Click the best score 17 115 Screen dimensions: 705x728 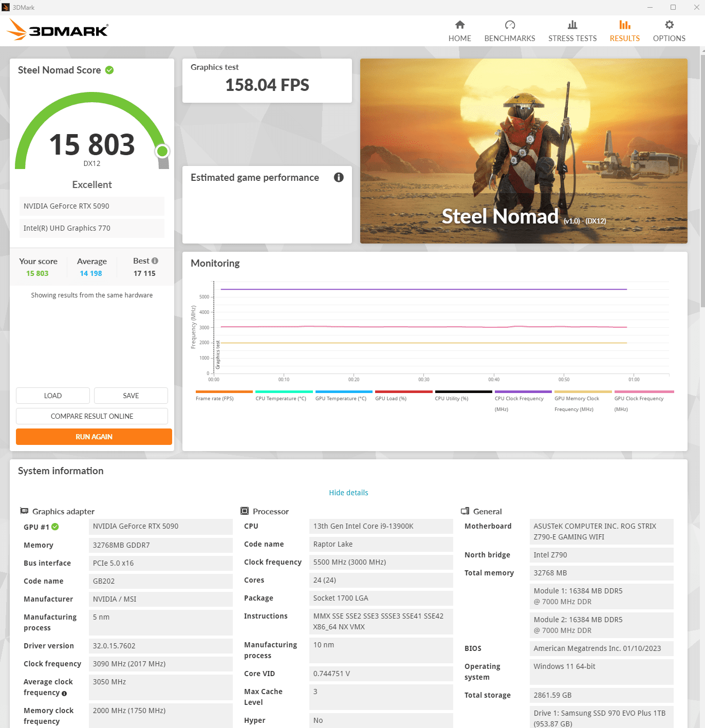[144, 273]
